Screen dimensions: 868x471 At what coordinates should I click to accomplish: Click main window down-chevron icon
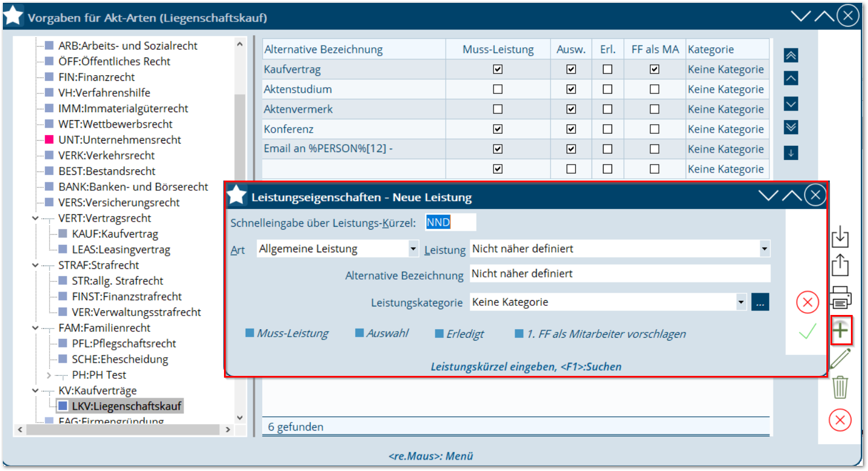pyautogui.click(x=801, y=16)
